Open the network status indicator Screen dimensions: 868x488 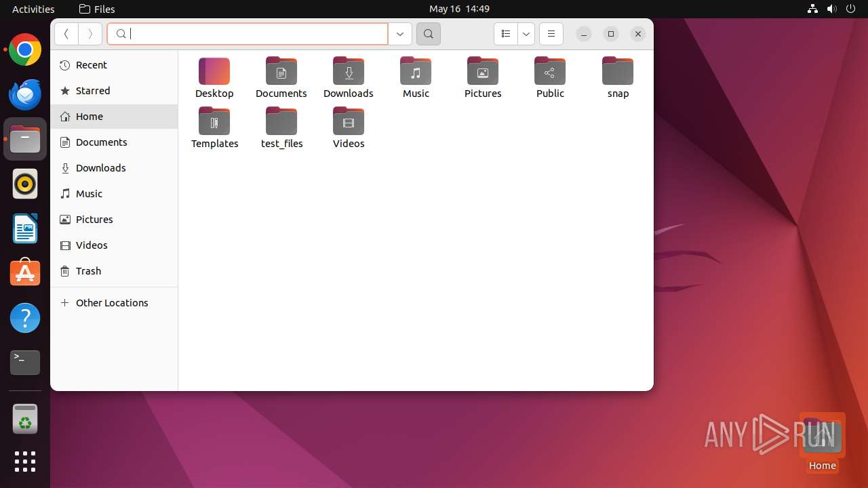pos(813,9)
